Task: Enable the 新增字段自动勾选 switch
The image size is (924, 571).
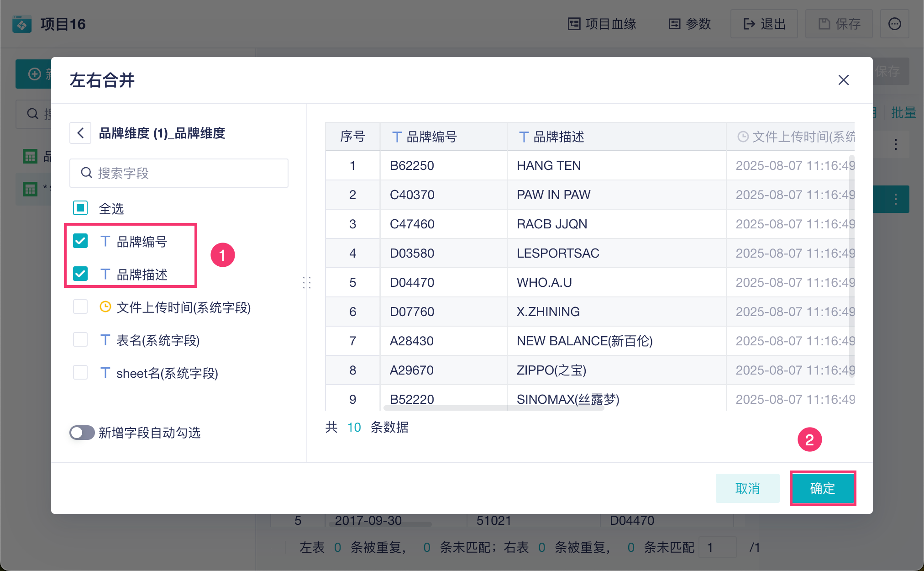Action: tap(82, 432)
